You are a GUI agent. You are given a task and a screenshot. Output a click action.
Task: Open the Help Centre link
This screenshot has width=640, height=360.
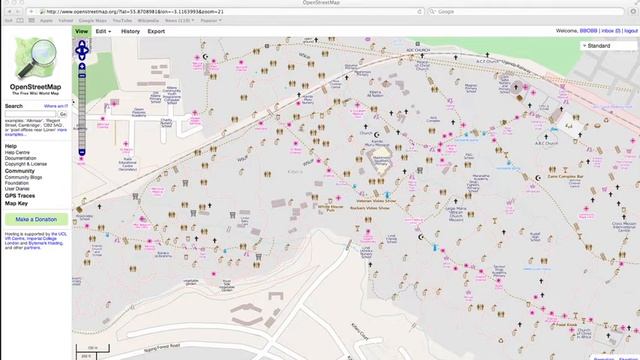(x=17, y=152)
